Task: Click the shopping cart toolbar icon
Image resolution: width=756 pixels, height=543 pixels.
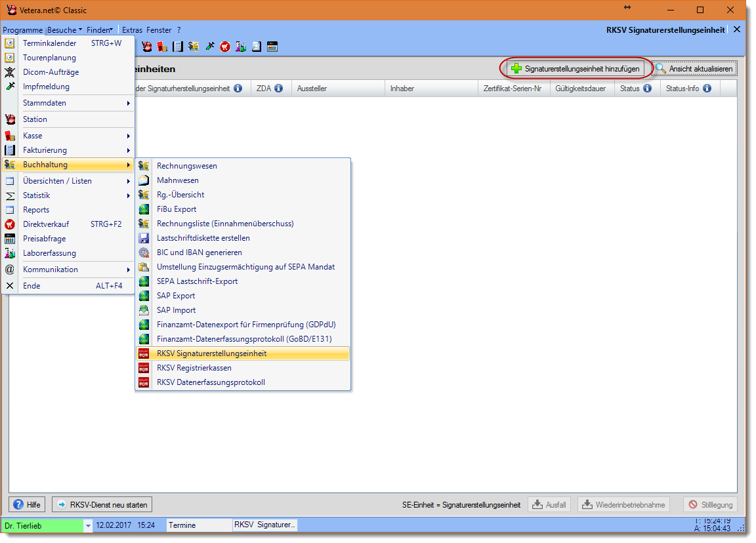Action: (x=225, y=47)
